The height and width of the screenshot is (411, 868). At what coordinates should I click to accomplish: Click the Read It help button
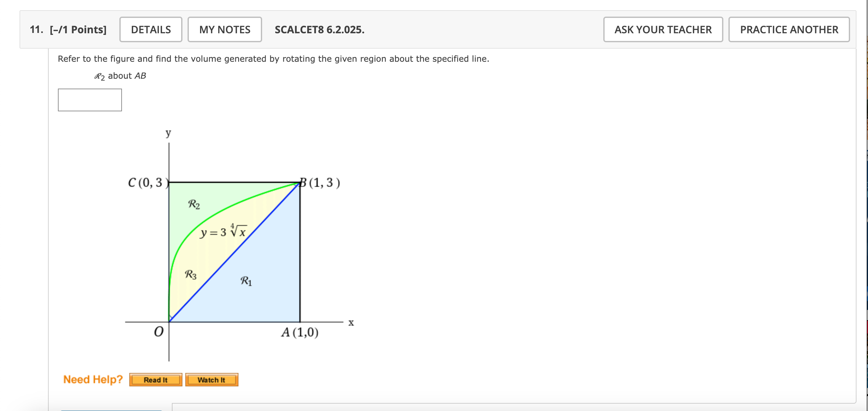(x=155, y=379)
